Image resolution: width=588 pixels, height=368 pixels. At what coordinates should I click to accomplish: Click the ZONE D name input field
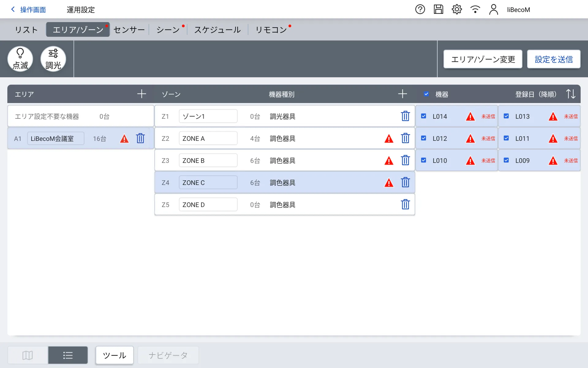(208, 205)
